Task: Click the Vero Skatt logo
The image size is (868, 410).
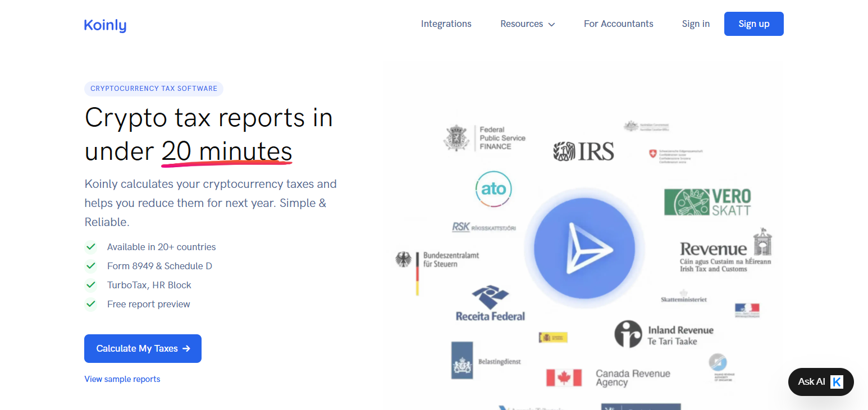Action: tap(707, 202)
